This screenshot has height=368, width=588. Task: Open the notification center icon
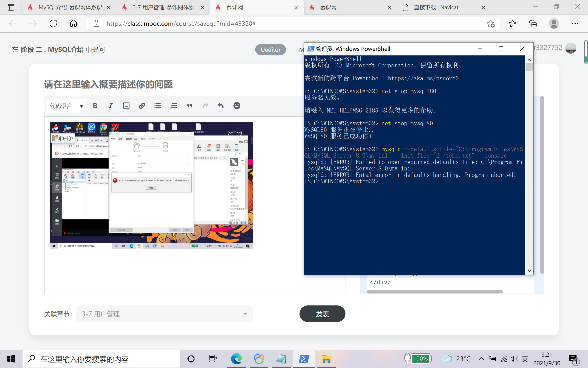pos(574,359)
